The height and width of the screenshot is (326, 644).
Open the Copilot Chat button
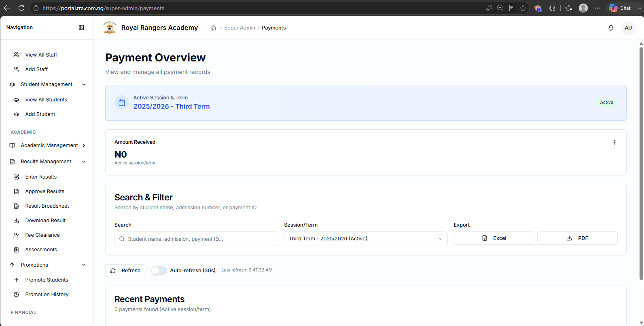tap(620, 8)
